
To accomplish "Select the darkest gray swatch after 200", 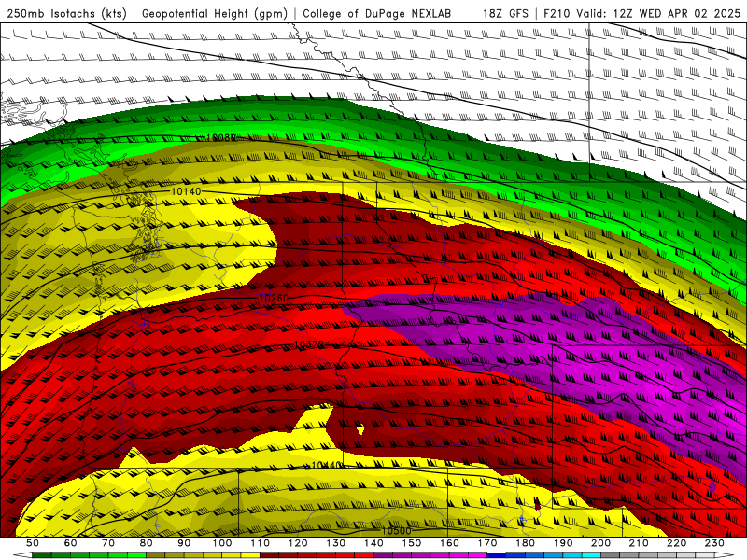I will (x=611, y=555).
